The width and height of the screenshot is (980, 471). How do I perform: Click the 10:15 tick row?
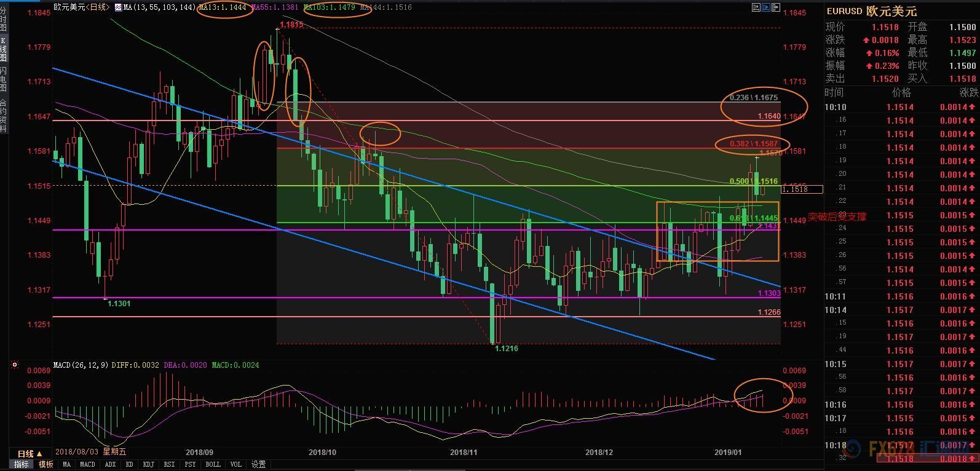click(x=903, y=364)
